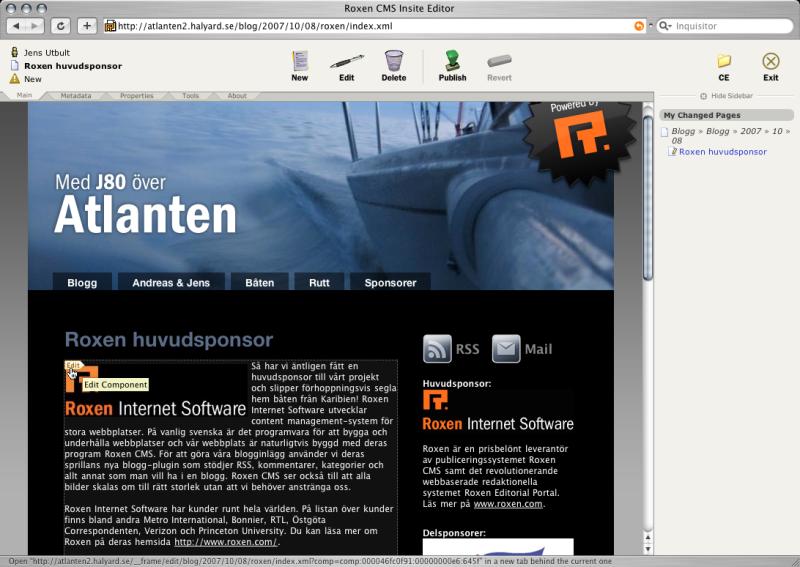
Task: Click into the Inquisitor search field
Action: 726,26
